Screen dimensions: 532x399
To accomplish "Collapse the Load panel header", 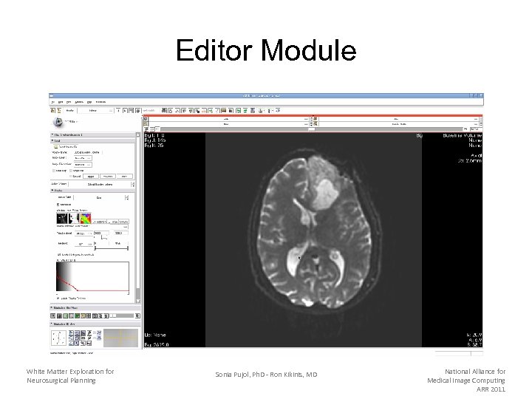I will (92, 141).
